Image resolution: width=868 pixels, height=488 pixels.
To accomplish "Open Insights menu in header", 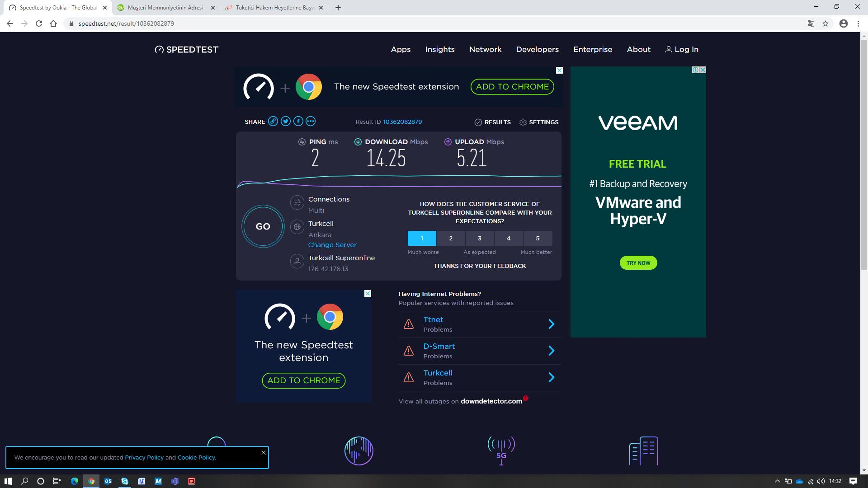I will pyautogui.click(x=440, y=49).
